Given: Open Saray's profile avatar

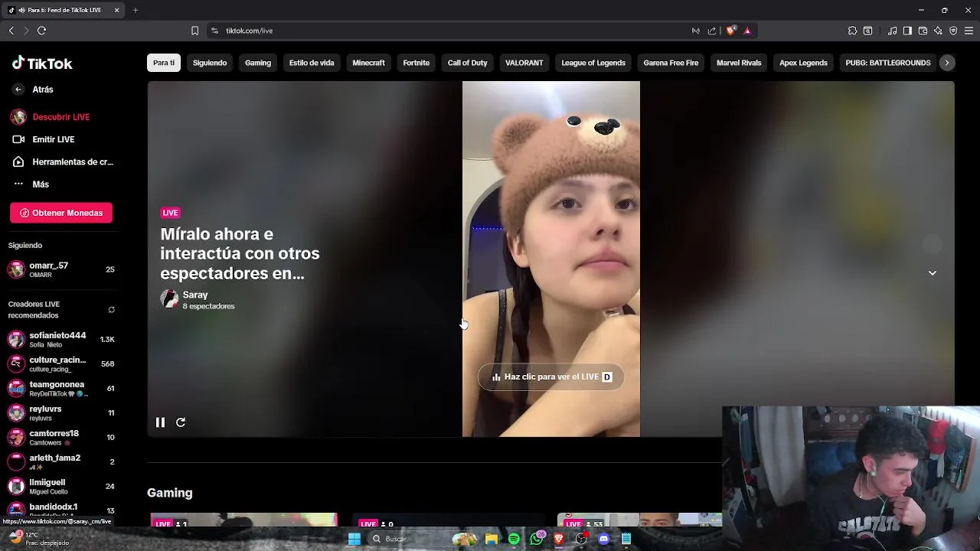Looking at the screenshot, I should click(x=169, y=299).
